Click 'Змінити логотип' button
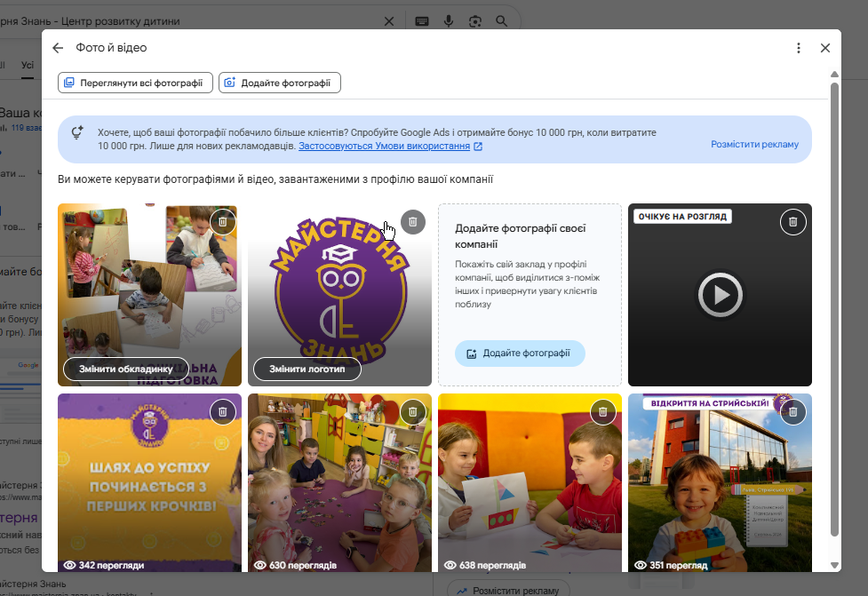Screen dimensions: 868x596 307,370
